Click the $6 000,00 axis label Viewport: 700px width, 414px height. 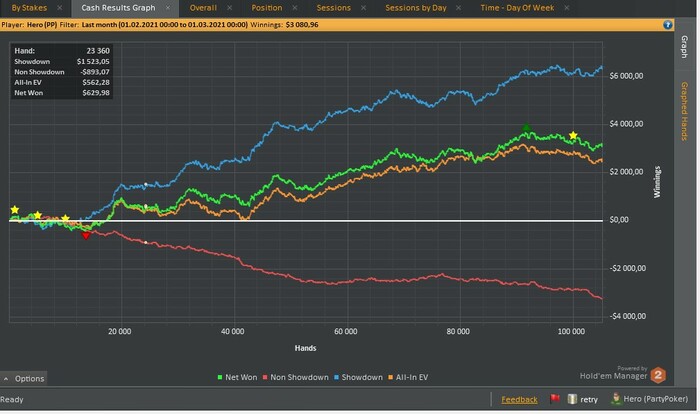click(x=626, y=76)
